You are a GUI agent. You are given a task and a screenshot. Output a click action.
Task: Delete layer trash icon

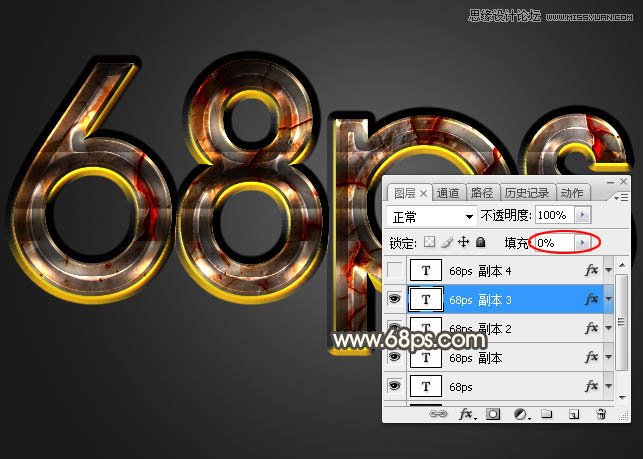(x=601, y=414)
